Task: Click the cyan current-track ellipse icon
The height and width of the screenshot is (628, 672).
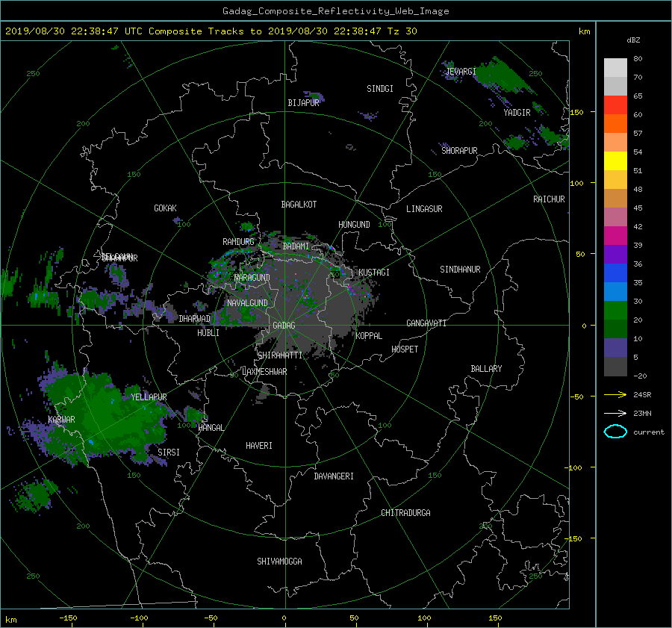Action: [615, 432]
